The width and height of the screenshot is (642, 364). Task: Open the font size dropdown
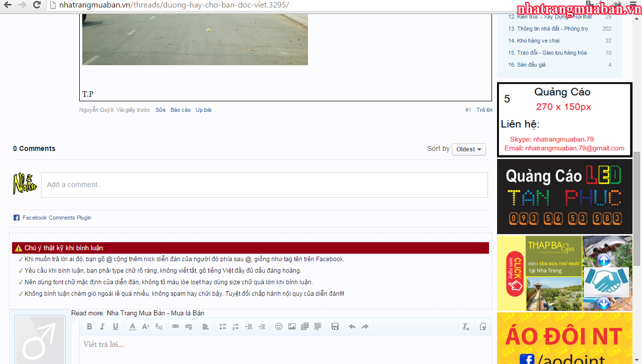coord(145,326)
